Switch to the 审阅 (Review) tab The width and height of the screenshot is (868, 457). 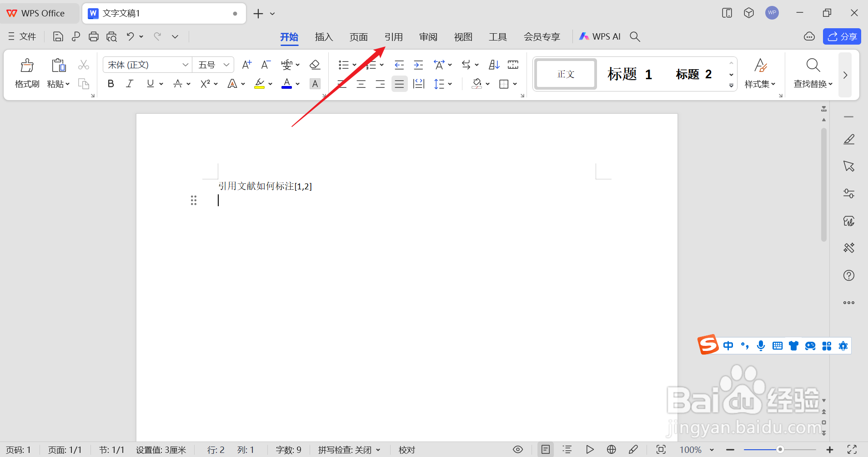pos(428,37)
